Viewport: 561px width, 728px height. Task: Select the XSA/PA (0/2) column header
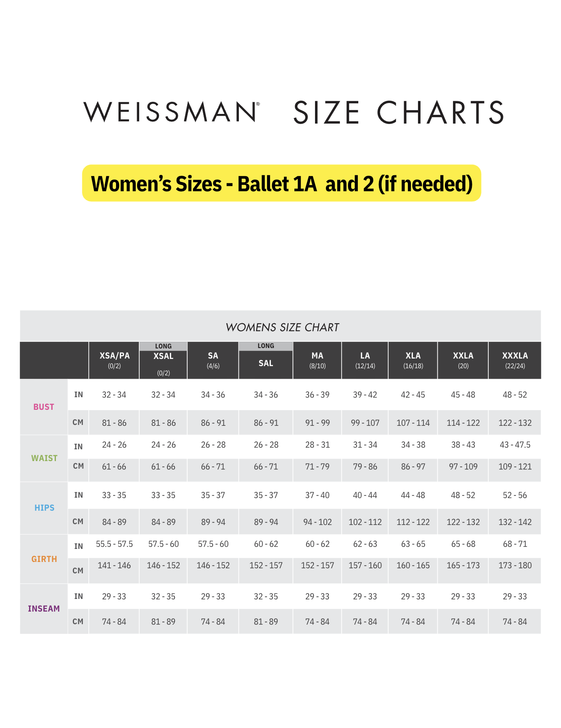114,360
